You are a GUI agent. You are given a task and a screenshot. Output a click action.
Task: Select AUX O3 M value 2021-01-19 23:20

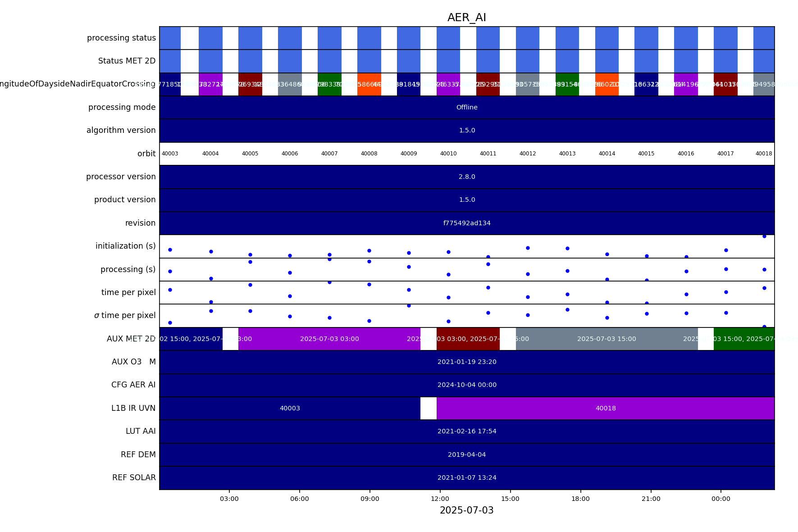(x=466, y=362)
